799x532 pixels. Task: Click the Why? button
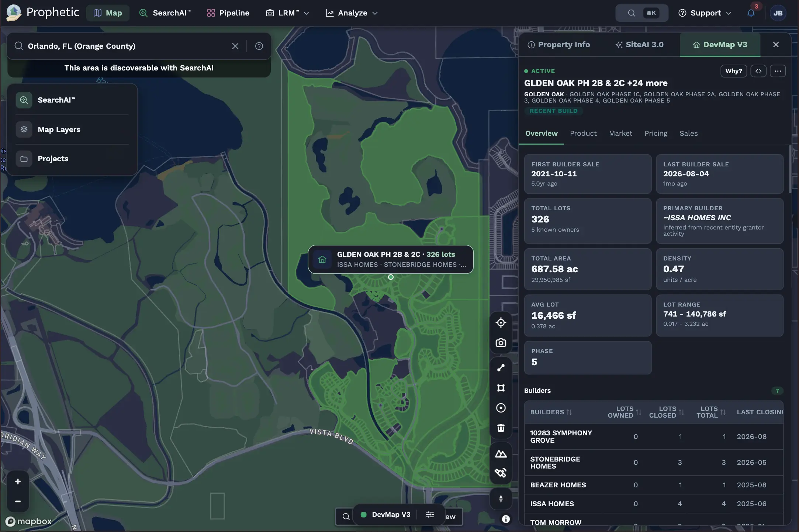[733, 71]
